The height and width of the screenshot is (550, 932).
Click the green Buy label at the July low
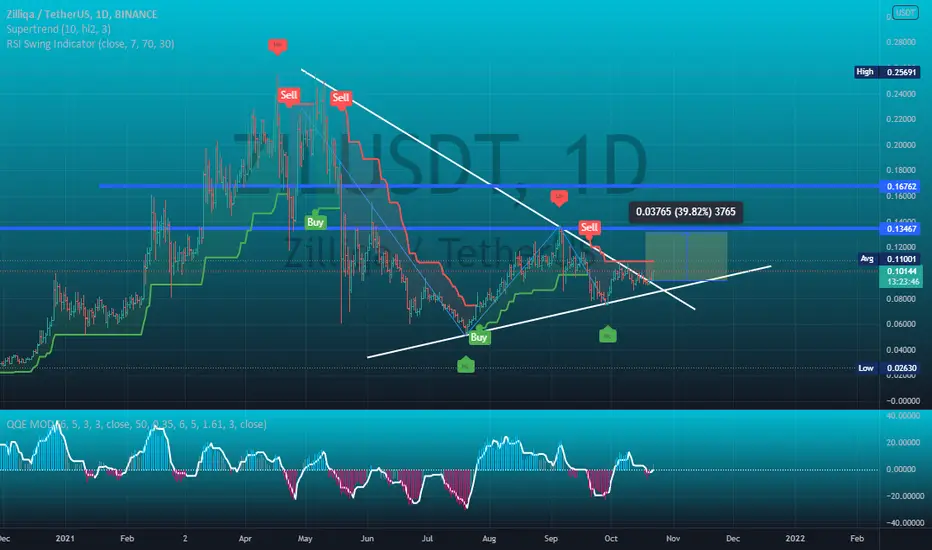coord(478,337)
